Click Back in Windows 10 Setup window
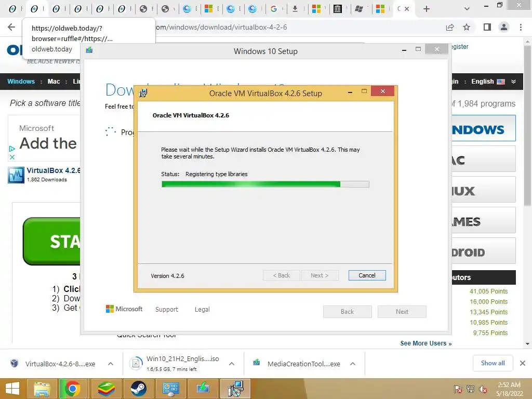The height and width of the screenshot is (399, 532). 347,312
